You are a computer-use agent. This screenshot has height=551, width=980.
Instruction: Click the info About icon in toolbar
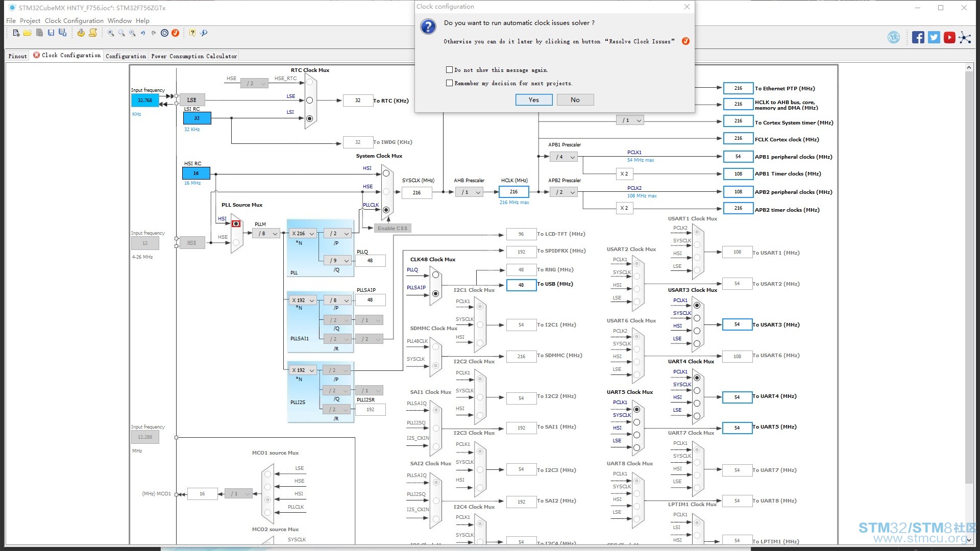[204, 33]
